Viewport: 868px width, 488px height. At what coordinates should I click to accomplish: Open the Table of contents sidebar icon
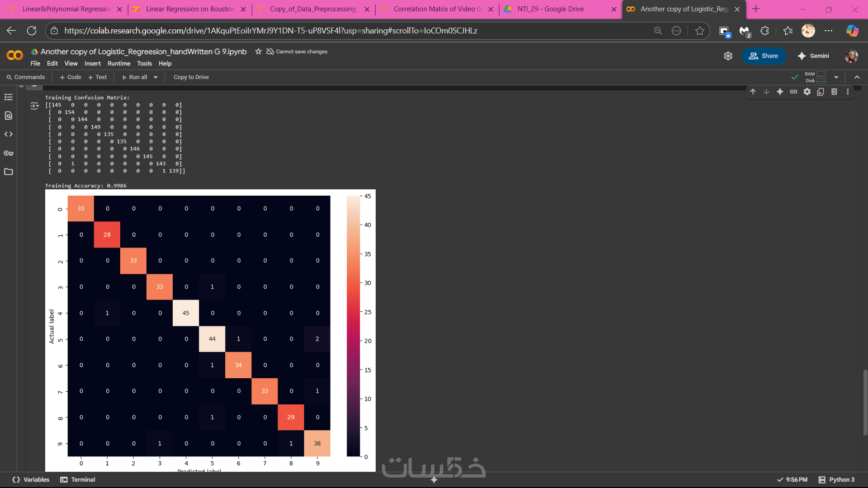(x=8, y=97)
